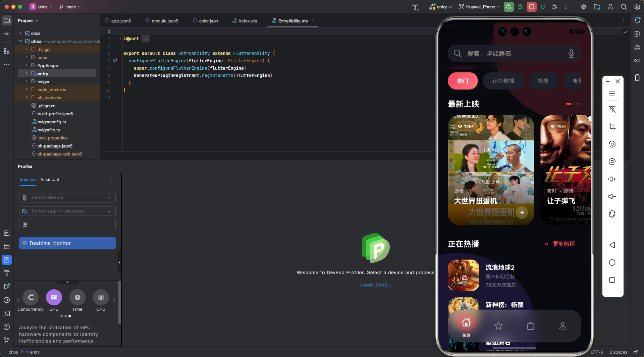This screenshot has width=644, height=357.
Task: Switch to the color.json editor tab
Action: [x=205, y=21]
